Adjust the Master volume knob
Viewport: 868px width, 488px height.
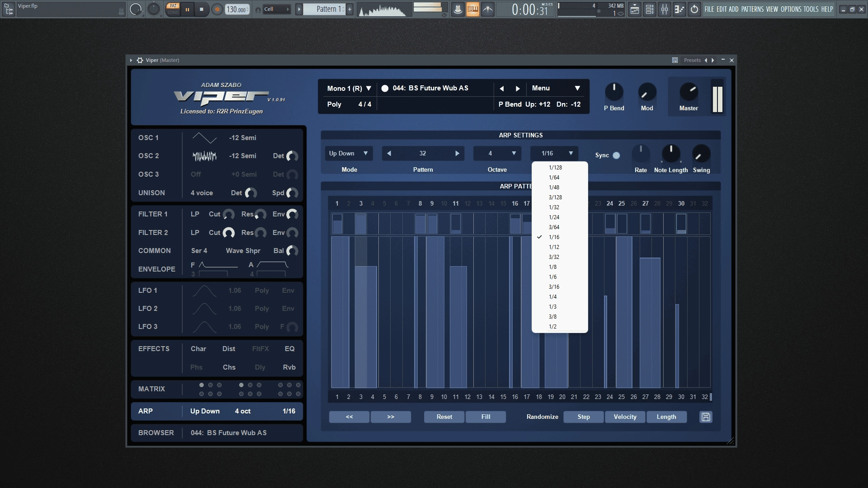[689, 92]
